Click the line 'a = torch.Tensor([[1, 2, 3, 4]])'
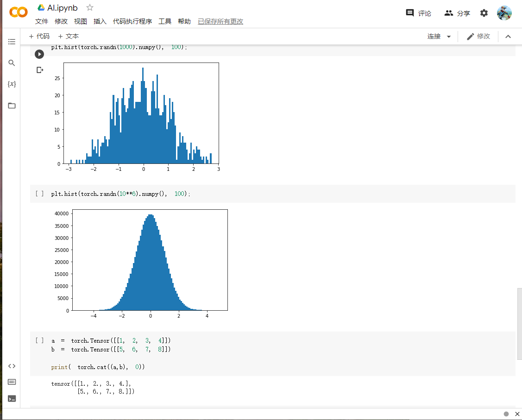 click(111, 340)
